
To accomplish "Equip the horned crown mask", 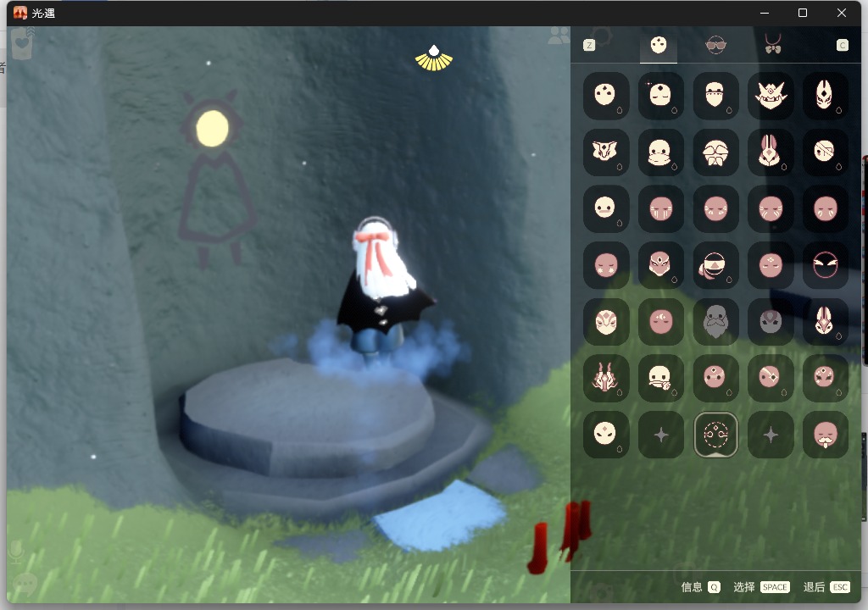I will click(771, 95).
